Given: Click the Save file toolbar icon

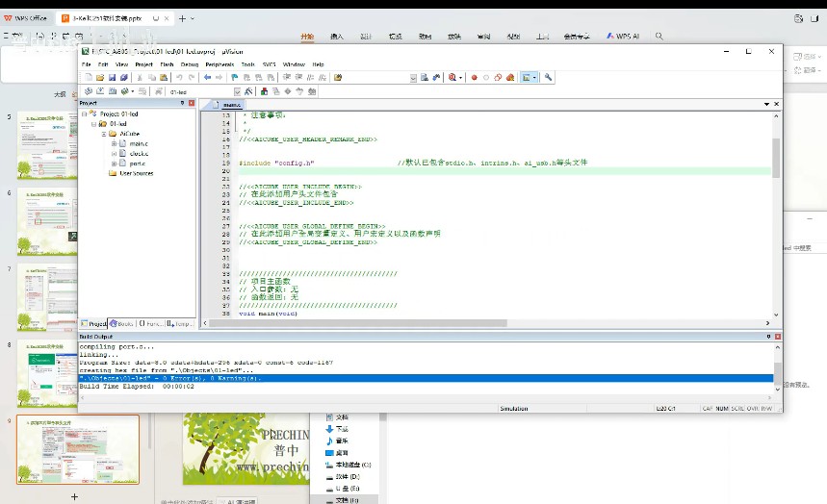Looking at the screenshot, I should tap(112, 77).
